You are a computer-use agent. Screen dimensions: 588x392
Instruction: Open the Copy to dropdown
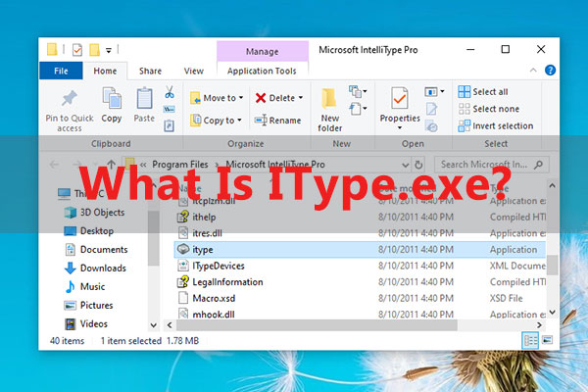(x=216, y=120)
